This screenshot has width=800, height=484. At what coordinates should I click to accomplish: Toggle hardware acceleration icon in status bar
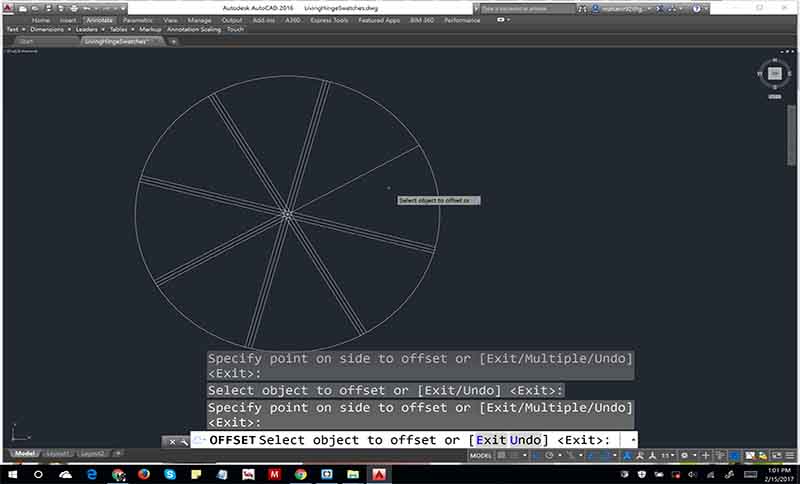coord(749,455)
